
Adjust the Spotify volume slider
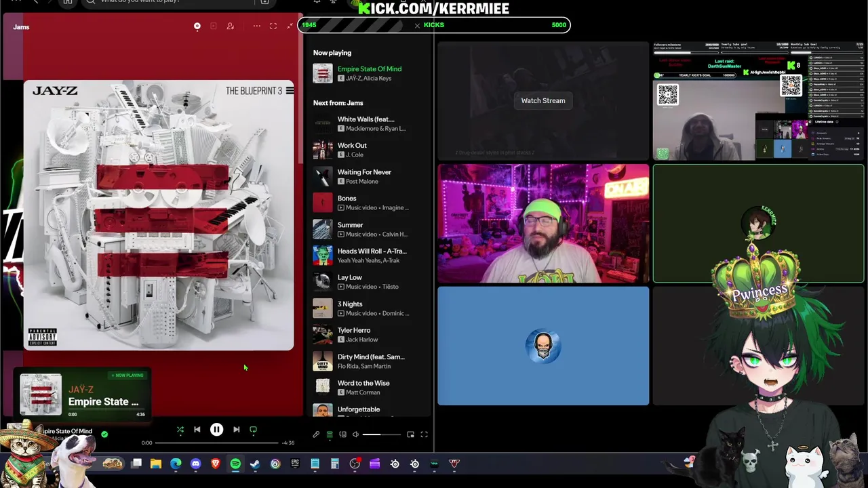[381, 434]
